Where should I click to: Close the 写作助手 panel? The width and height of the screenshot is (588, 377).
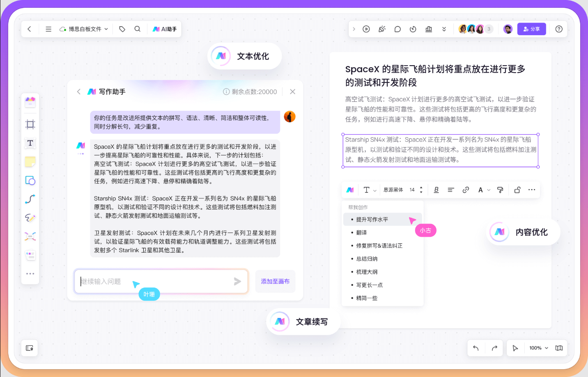(293, 91)
